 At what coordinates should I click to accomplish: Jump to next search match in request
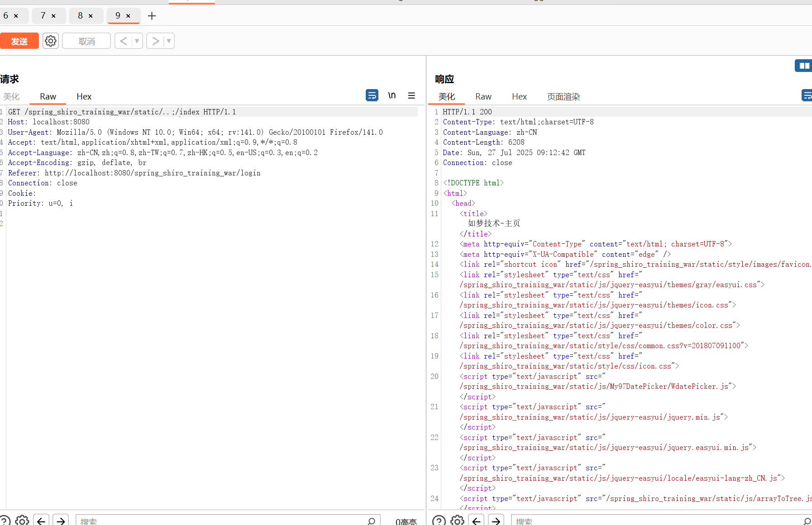61,521
